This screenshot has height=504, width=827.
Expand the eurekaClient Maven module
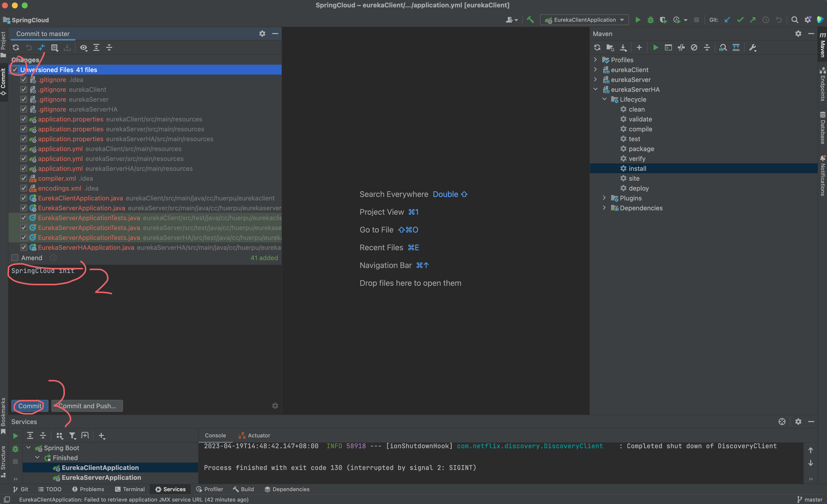595,69
